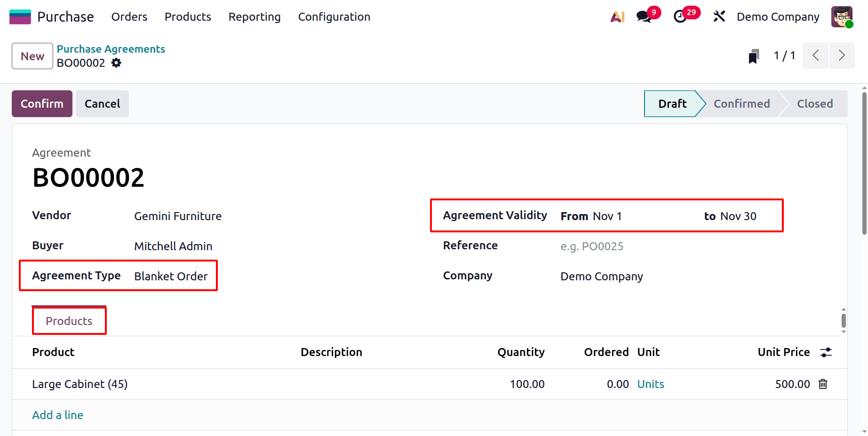Screen dimensions: 868x436
Task: Confirm the purchase agreement
Action: (41, 103)
